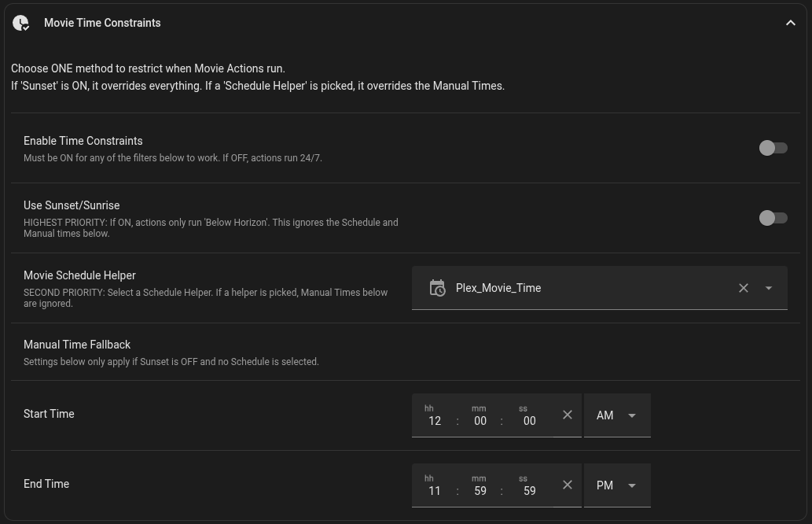Viewport: 812px width, 524px height.
Task: Turn on Use Sunset/Sunrise switch
Action: click(773, 218)
